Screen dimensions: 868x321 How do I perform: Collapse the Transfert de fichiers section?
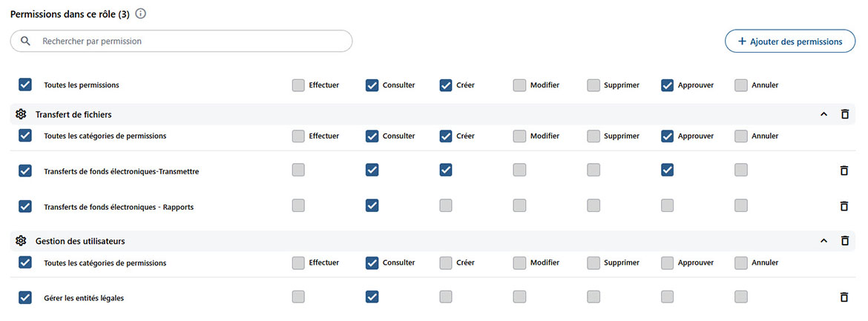coord(823,114)
